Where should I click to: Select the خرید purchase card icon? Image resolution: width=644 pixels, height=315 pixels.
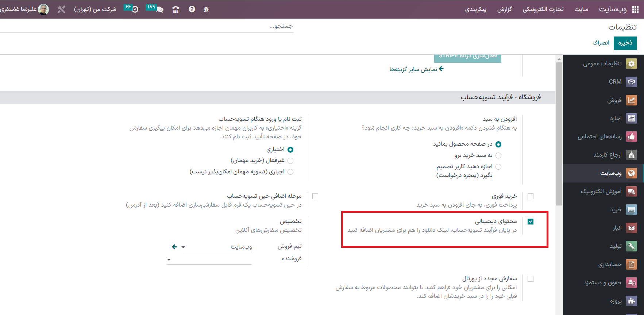coord(631,210)
